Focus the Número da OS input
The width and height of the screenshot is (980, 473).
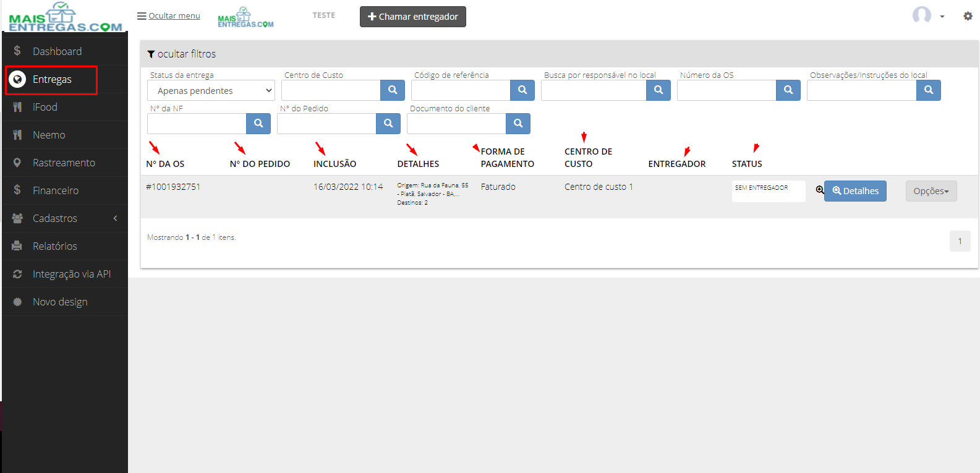[x=726, y=90]
